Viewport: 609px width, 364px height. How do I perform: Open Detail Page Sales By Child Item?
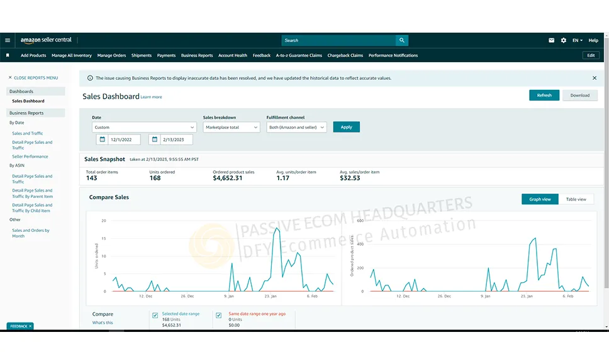(x=32, y=208)
